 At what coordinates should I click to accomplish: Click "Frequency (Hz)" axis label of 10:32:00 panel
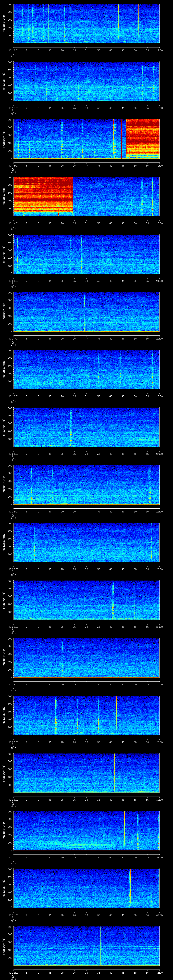click(4, 946)
